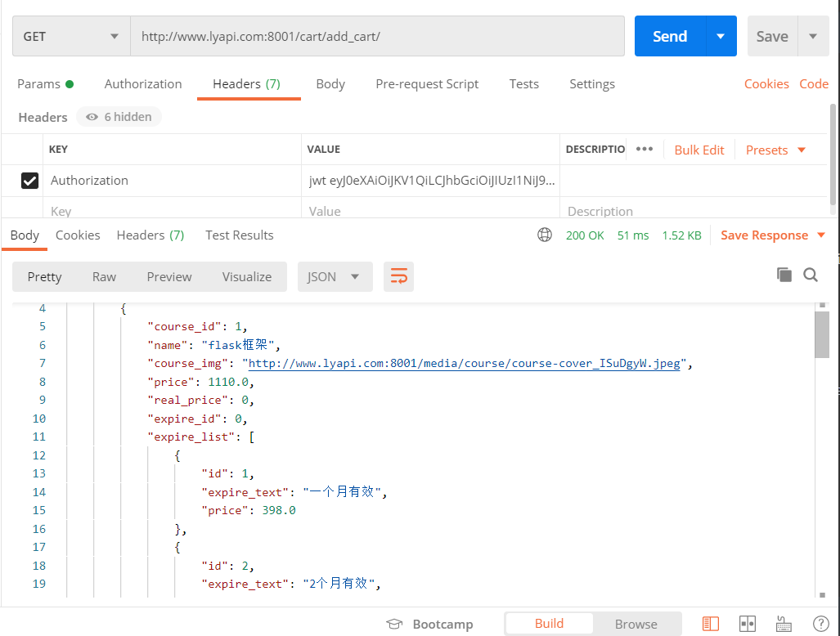840x636 pixels.
Task: Uncheck the Authorization header checkbox
Action: (x=30, y=181)
